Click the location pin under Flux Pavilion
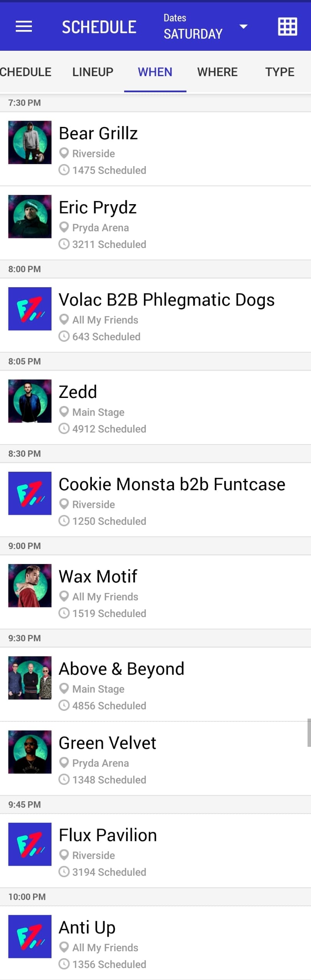This screenshot has height=980, width=311. point(64,855)
